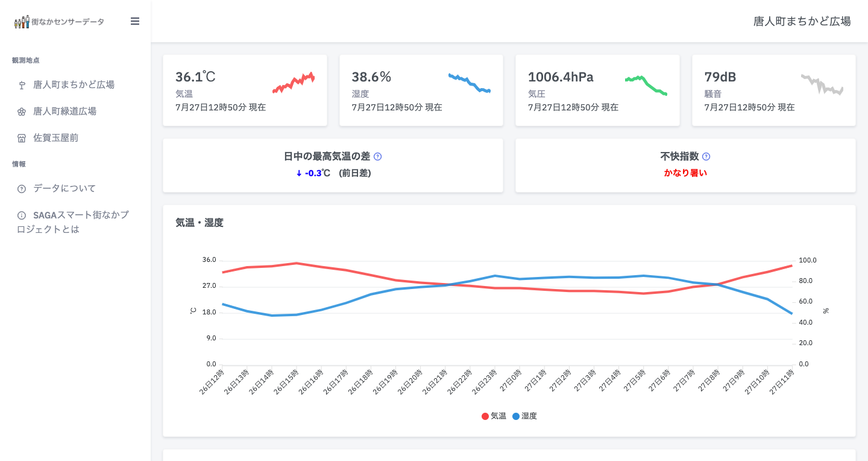Screen dimensions: 868x461
Task: Click the red legend dot for 気温
Action: [x=485, y=416]
